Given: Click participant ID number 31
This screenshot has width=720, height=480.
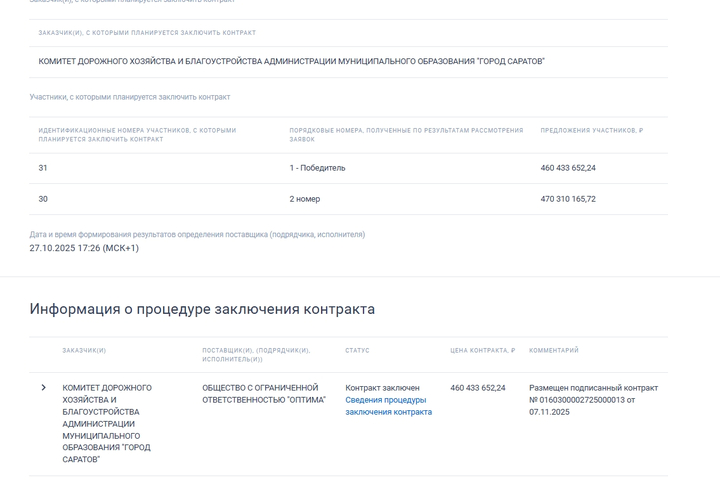Looking at the screenshot, I should (x=43, y=168).
